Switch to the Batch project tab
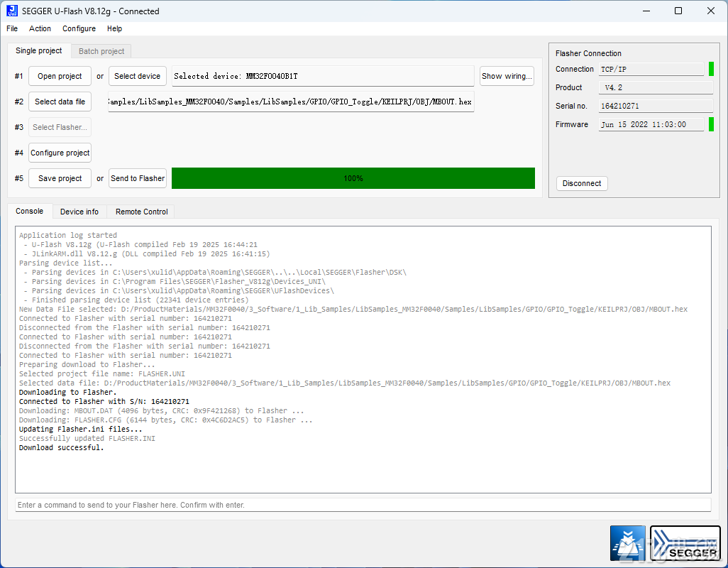Viewport: 728px width, 568px height. tap(101, 51)
